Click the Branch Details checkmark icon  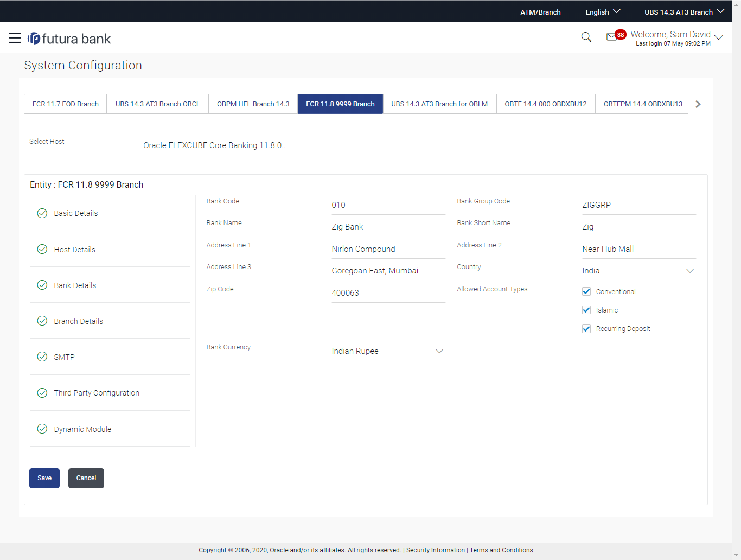tap(42, 321)
